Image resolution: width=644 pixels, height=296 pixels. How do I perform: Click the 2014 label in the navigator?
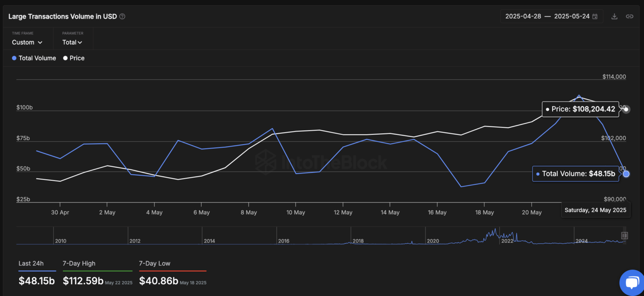[x=209, y=241]
